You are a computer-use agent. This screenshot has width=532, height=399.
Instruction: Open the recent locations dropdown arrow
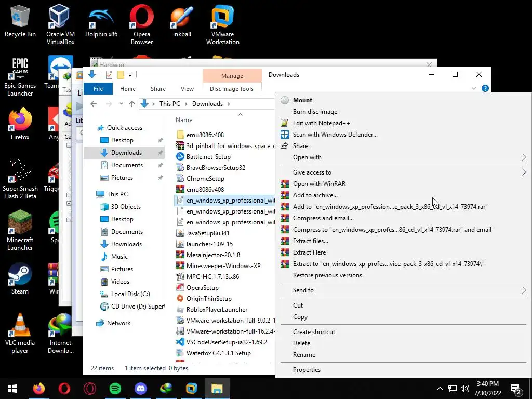pos(121,104)
